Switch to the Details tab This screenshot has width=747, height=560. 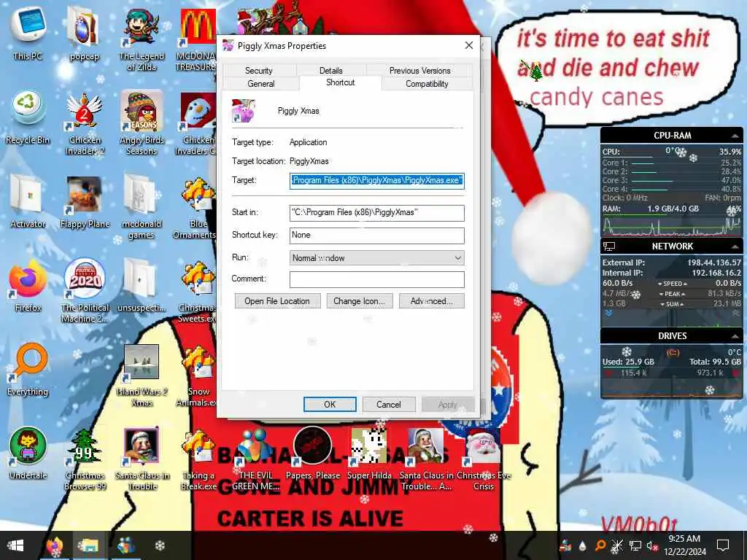[330, 71]
